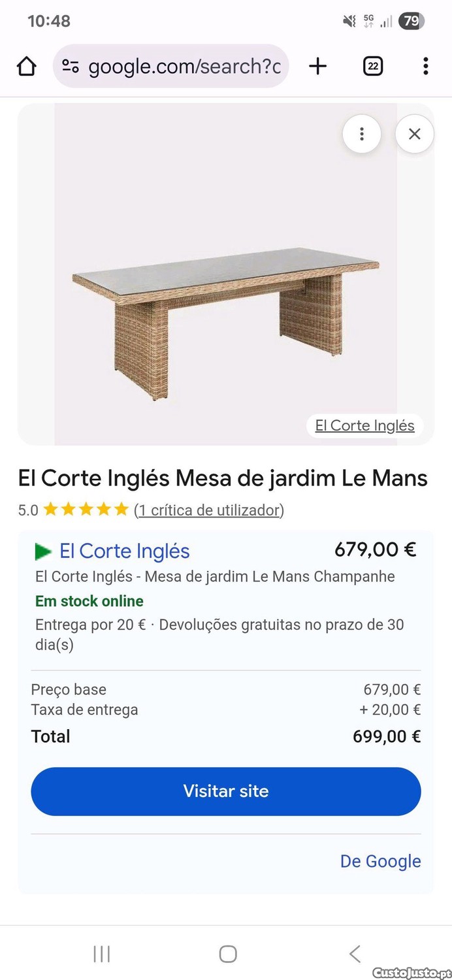Tap the De Google link

[380, 861]
